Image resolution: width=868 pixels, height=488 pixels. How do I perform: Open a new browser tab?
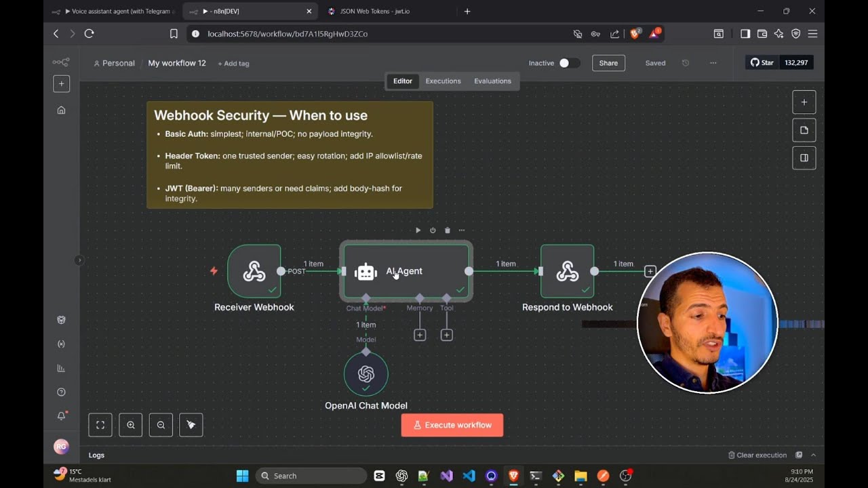click(467, 11)
